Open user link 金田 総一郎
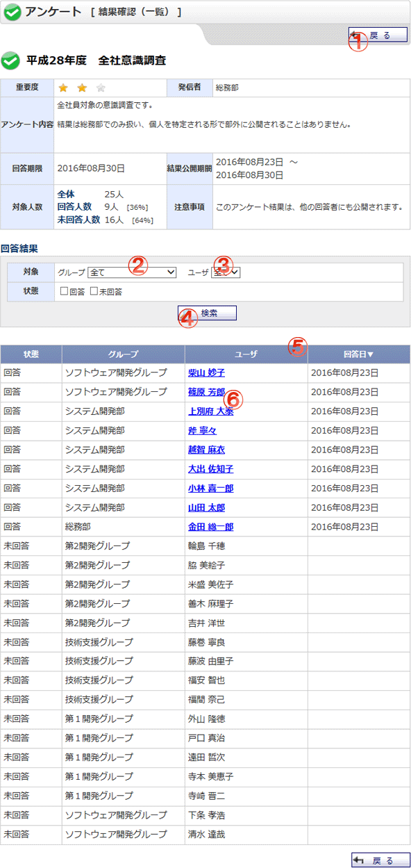Screen dimensions: 411x868 (x=210, y=527)
